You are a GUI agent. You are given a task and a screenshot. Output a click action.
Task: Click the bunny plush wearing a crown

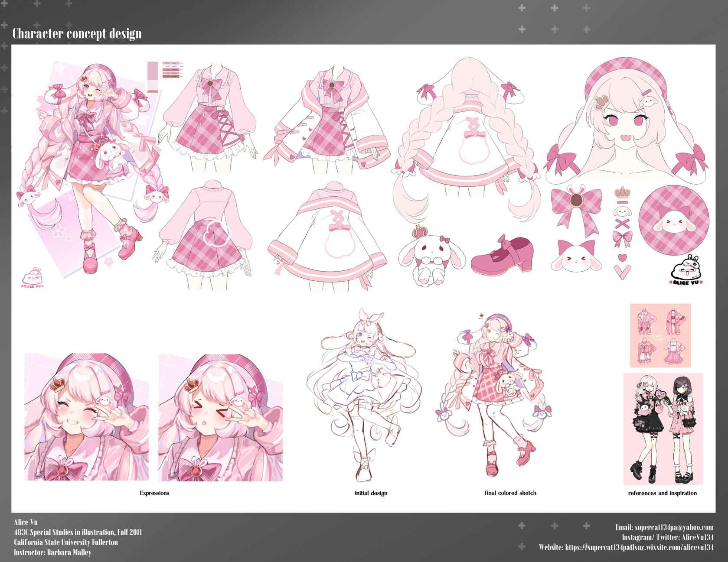tap(431, 257)
